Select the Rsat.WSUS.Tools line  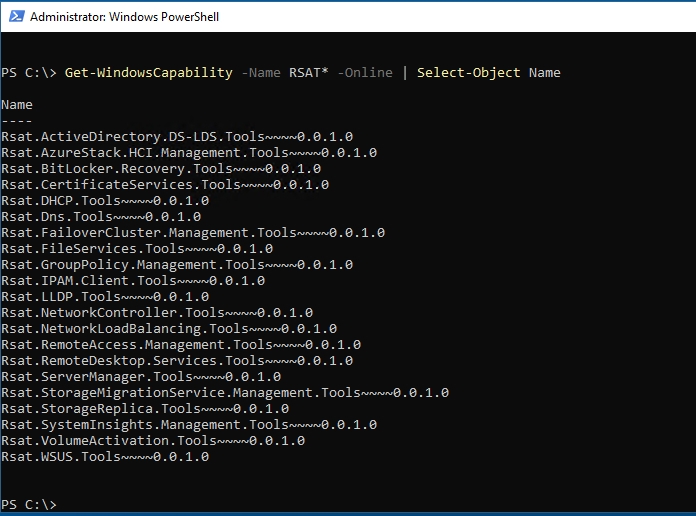click(105, 456)
